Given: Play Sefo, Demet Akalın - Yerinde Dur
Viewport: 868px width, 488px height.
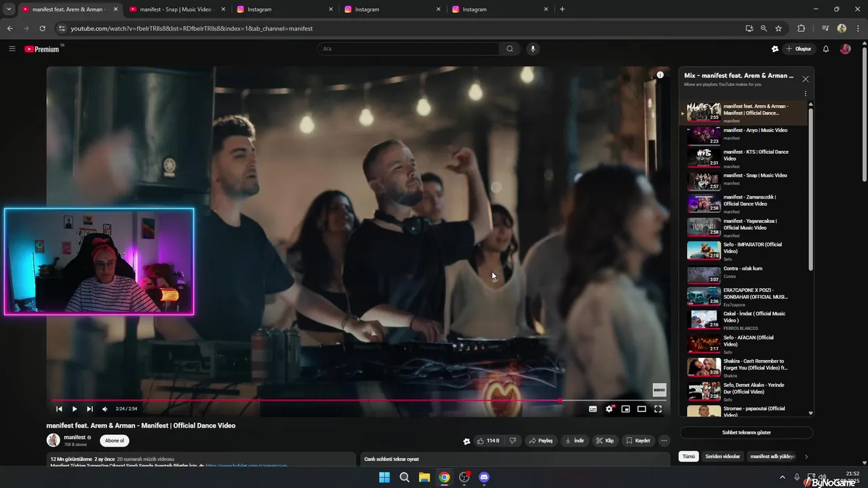Looking at the screenshot, I should coord(744,391).
